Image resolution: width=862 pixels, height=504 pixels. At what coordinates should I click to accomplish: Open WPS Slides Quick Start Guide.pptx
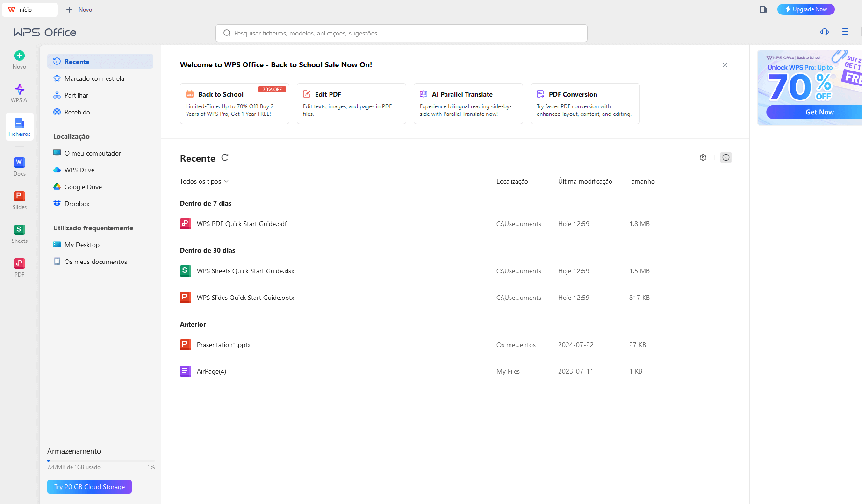point(245,298)
